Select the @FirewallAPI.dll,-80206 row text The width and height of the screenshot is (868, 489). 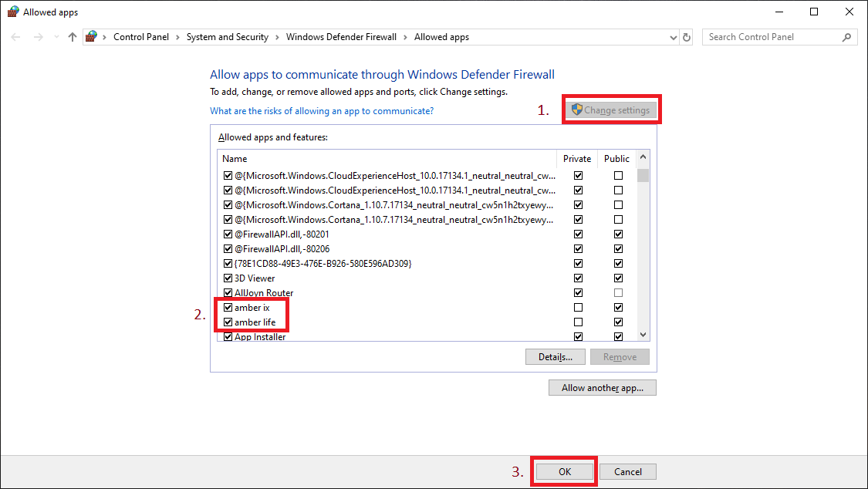pyautogui.click(x=282, y=249)
